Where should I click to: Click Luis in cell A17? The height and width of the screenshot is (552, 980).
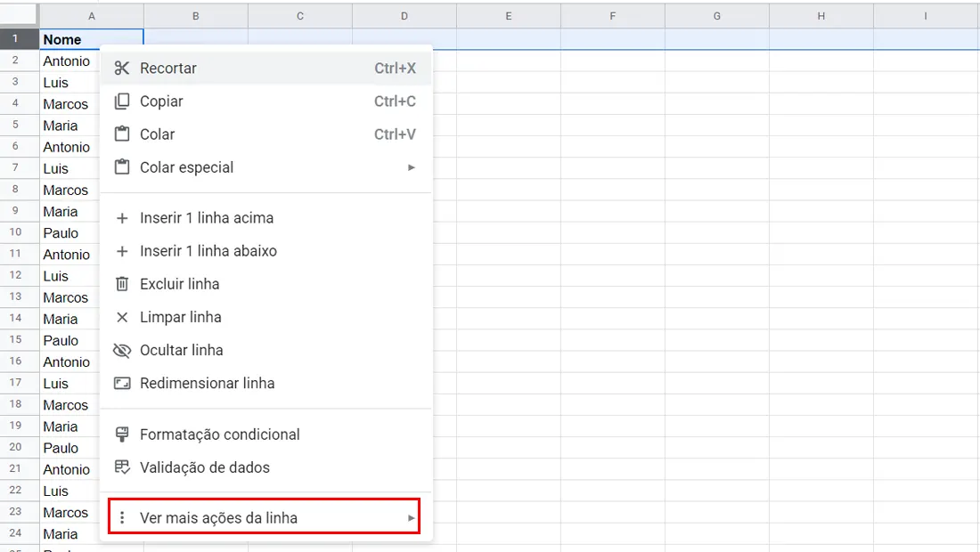[x=55, y=384]
